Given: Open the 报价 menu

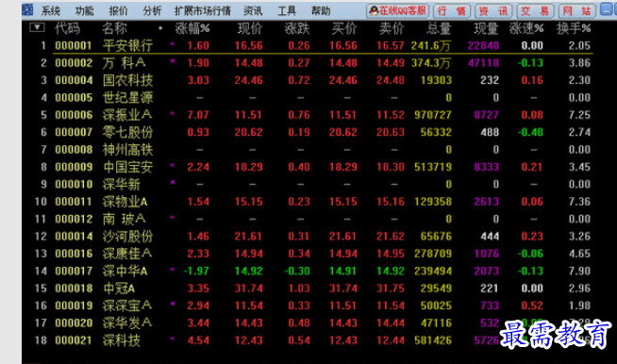Looking at the screenshot, I should [x=119, y=11].
